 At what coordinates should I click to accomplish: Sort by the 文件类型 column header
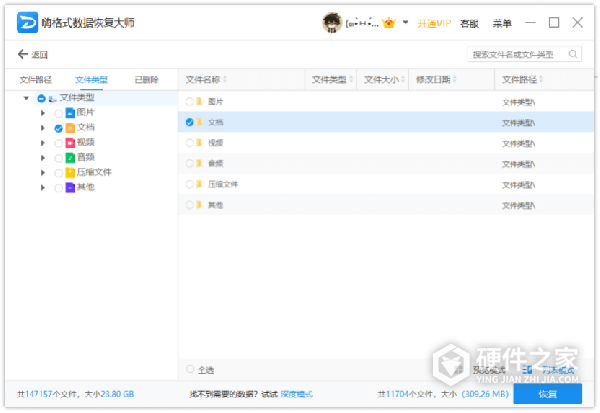coord(331,80)
